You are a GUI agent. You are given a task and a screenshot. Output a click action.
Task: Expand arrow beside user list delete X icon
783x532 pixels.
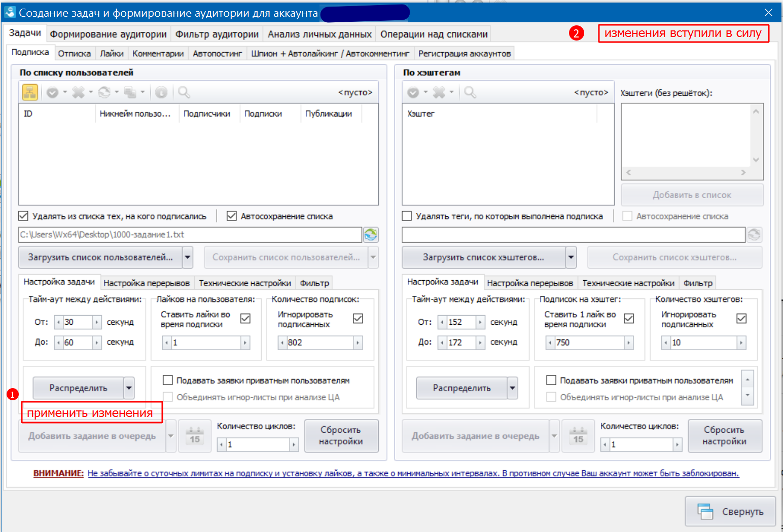(x=91, y=92)
